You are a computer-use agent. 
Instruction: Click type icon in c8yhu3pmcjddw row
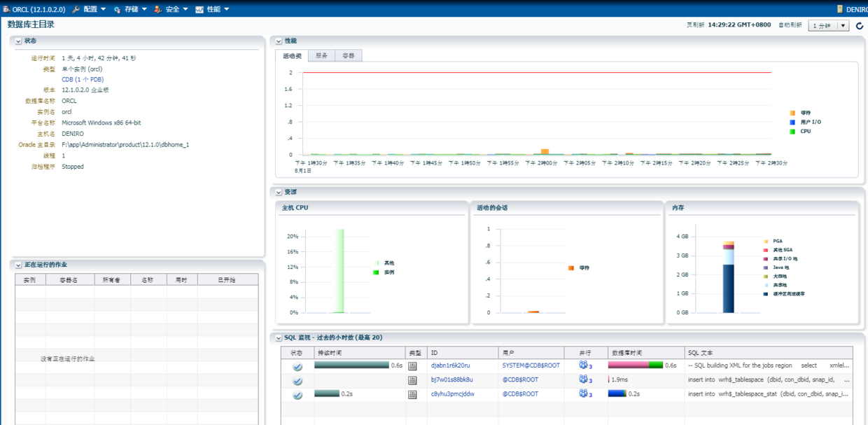[412, 394]
